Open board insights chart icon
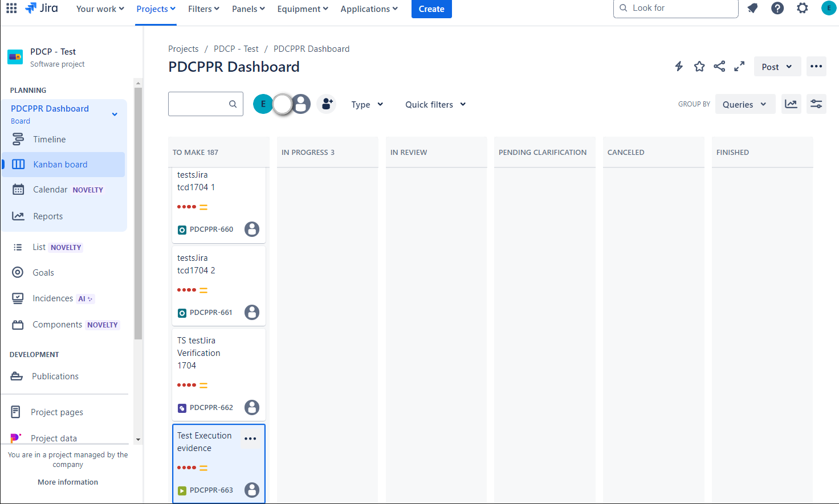This screenshot has width=839, height=504. [791, 104]
